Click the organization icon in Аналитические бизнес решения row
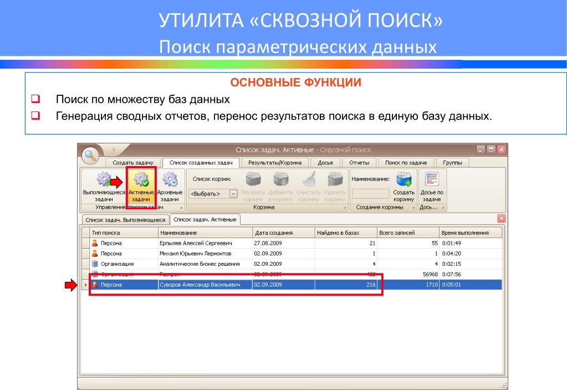Image resolution: width=567 pixels, height=392 pixels. (95, 264)
